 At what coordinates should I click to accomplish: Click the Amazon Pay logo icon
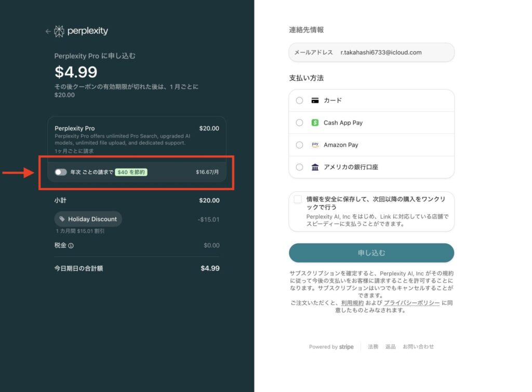pyautogui.click(x=315, y=145)
